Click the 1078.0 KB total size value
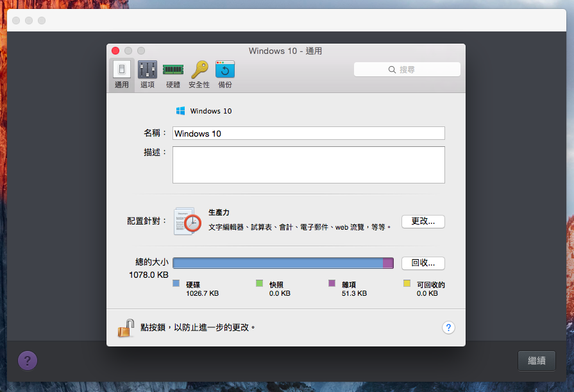574x392 pixels. [149, 275]
